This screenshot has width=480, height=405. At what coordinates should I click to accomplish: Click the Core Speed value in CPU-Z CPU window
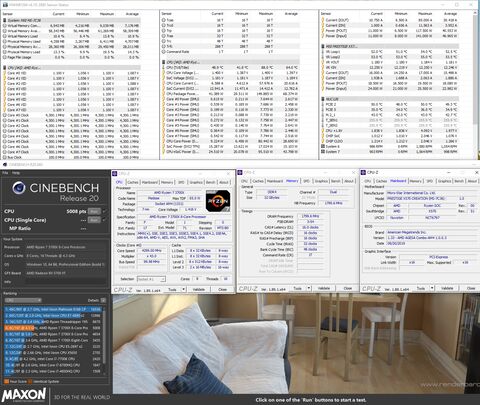tap(151, 251)
